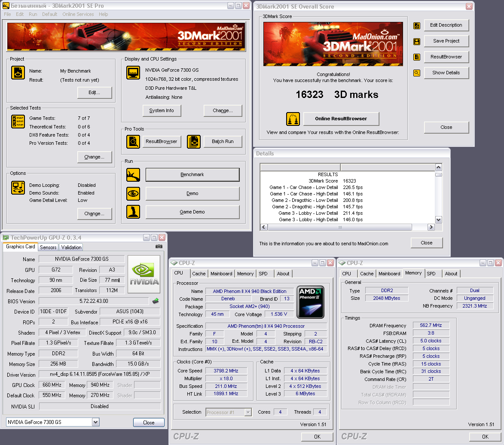The height and width of the screenshot is (445, 504).
Task: Click the ResultBrowser magnifier icon in Pro Tools
Action: 133,142
